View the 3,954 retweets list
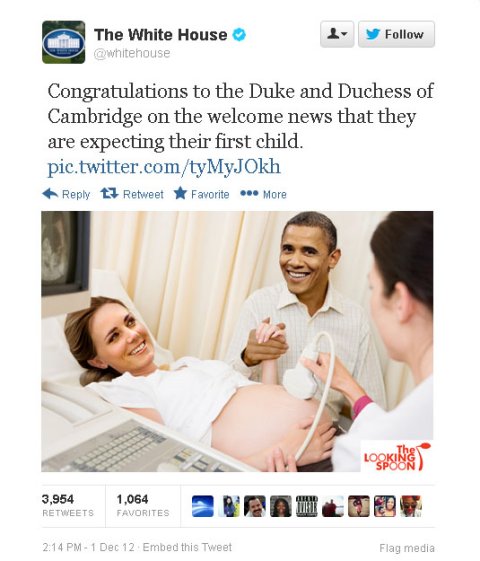The height and width of the screenshot is (561, 480). point(68,506)
